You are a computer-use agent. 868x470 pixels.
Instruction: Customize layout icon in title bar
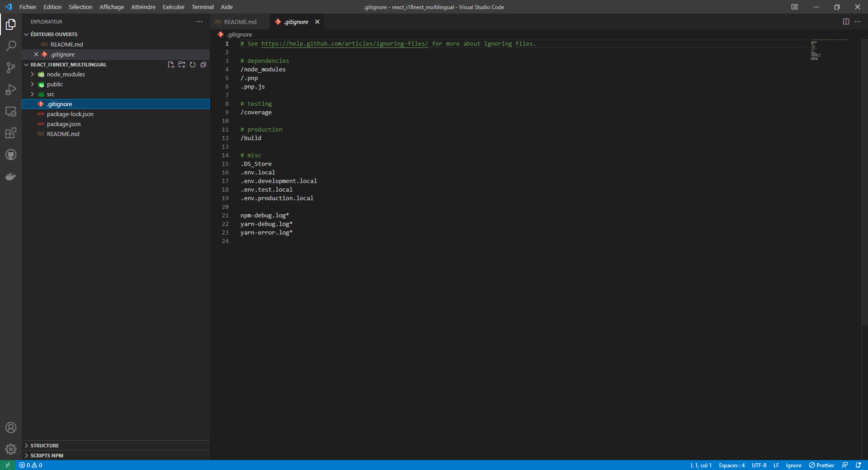[x=794, y=7]
